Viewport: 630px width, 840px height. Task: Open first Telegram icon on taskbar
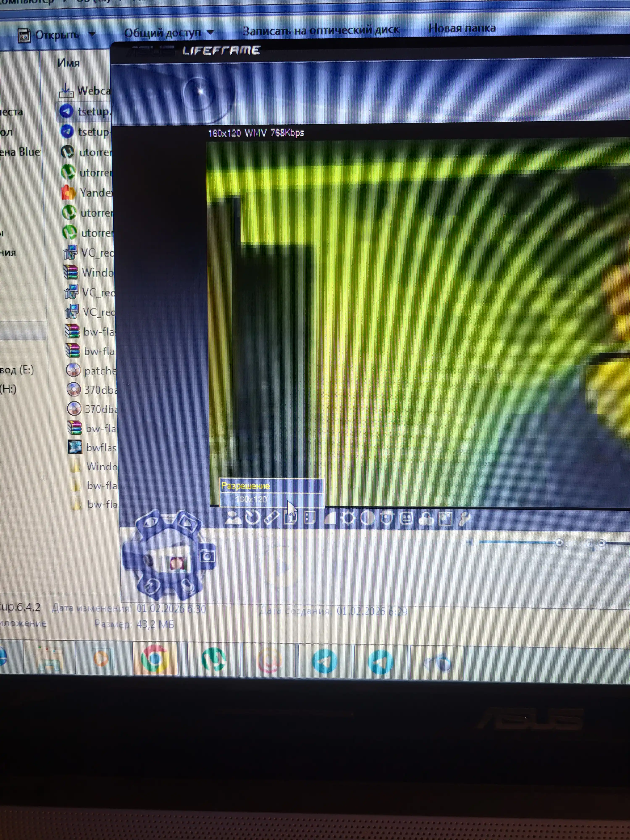[x=325, y=661]
